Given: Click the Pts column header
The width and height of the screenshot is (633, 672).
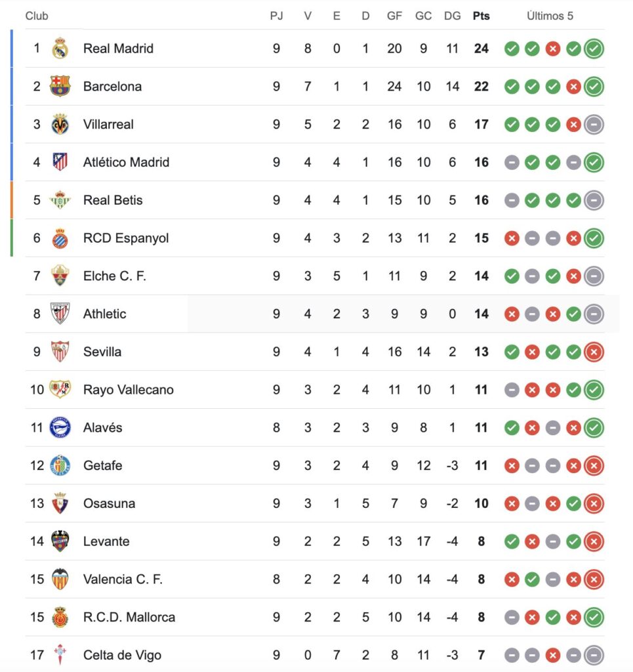Looking at the screenshot, I should coord(481,16).
